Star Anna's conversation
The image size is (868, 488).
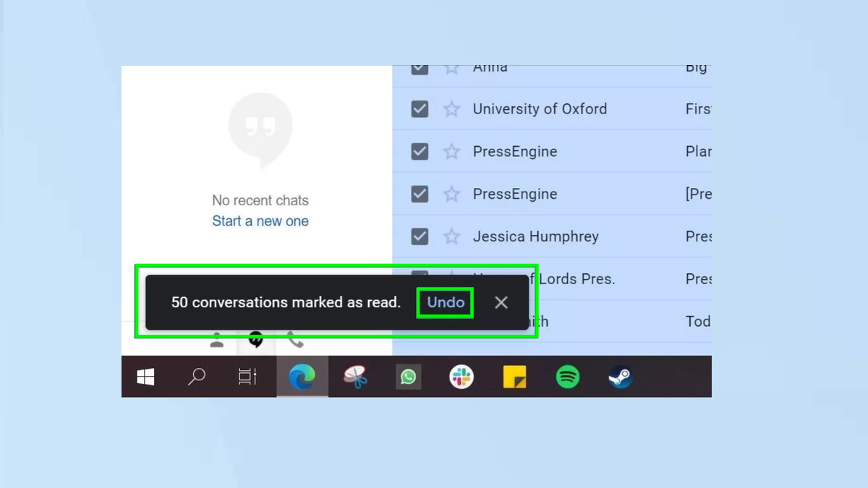[x=451, y=67]
